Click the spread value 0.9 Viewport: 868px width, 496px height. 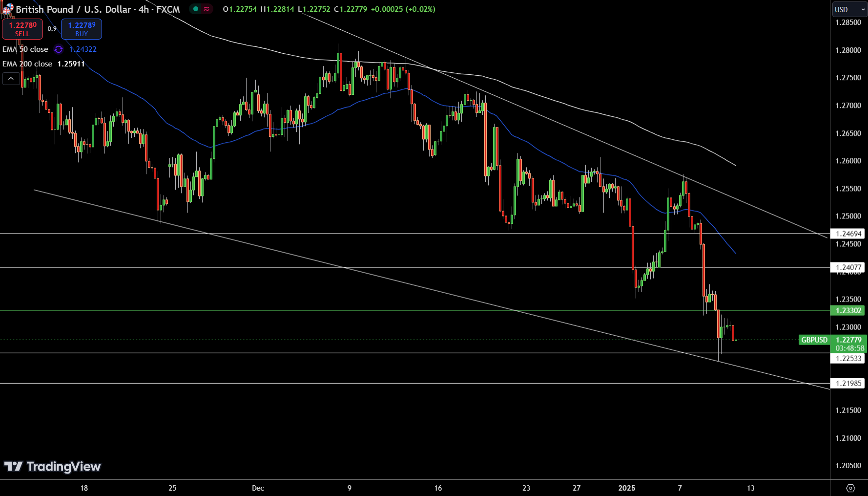point(52,29)
